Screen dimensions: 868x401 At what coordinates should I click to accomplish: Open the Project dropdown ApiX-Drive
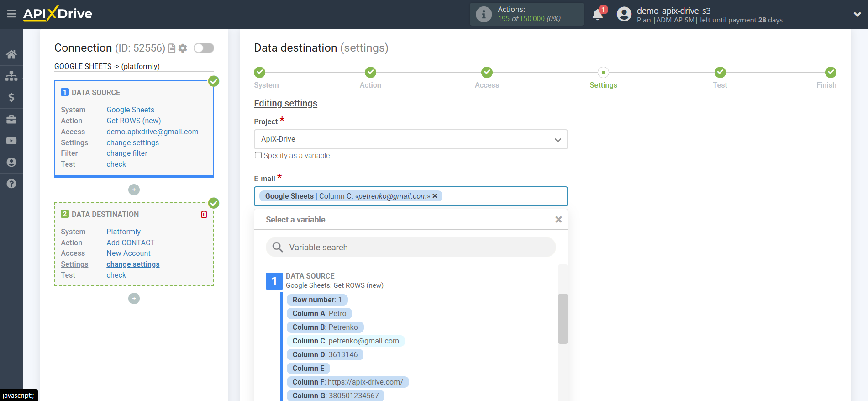coord(411,139)
